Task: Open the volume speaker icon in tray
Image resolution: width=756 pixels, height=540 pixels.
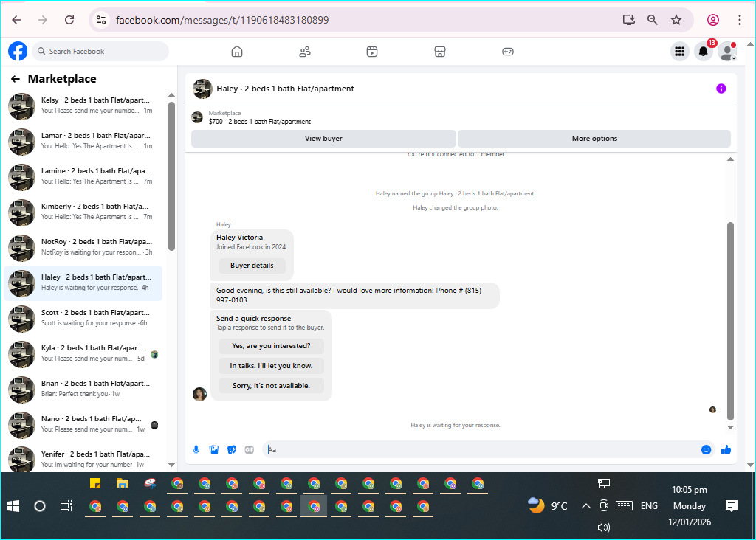Action: click(604, 527)
